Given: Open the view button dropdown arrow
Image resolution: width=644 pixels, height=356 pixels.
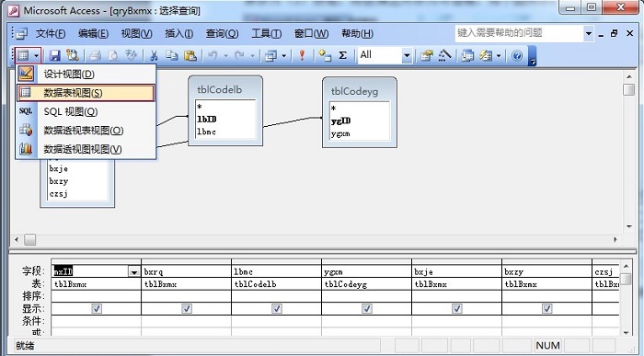Looking at the screenshot, I should coord(36,55).
